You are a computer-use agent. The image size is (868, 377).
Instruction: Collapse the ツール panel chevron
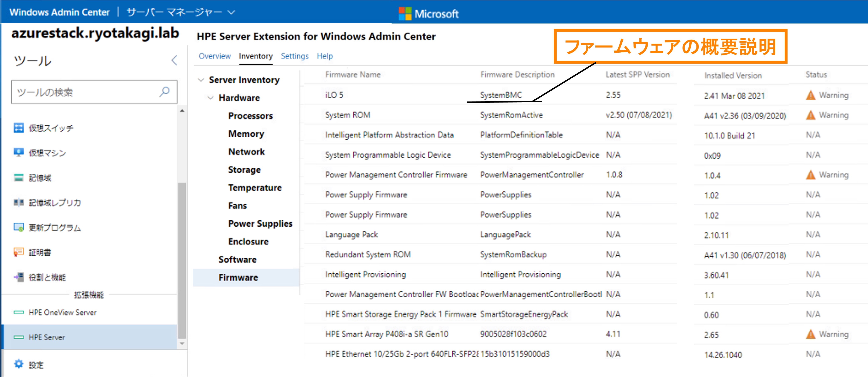click(x=174, y=60)
